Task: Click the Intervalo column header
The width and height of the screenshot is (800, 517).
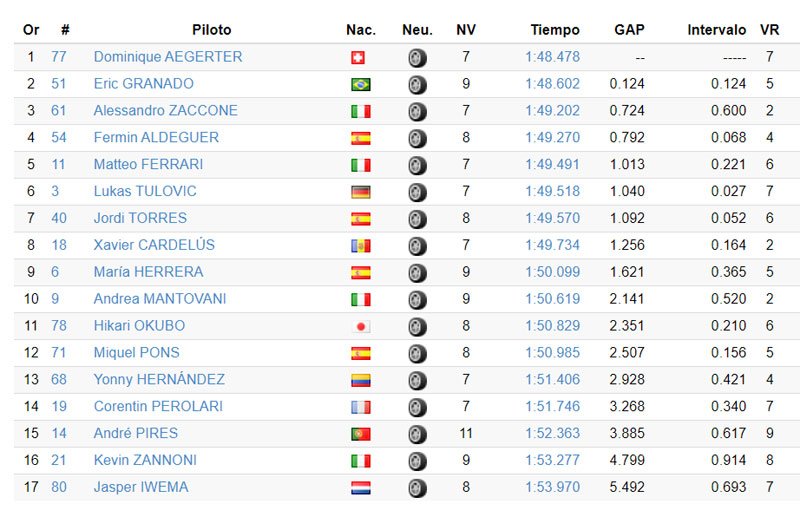Action: [716, 30]
